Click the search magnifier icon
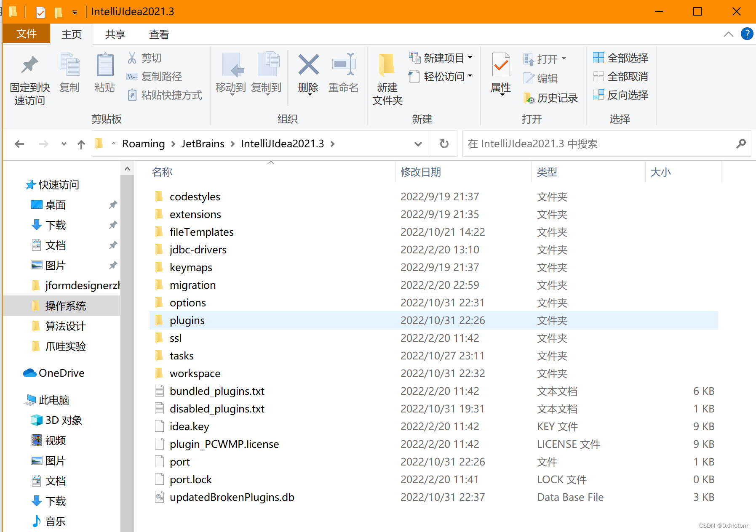Screen dimensions: 756x532 pyautogui.click(x=741, y=144)
